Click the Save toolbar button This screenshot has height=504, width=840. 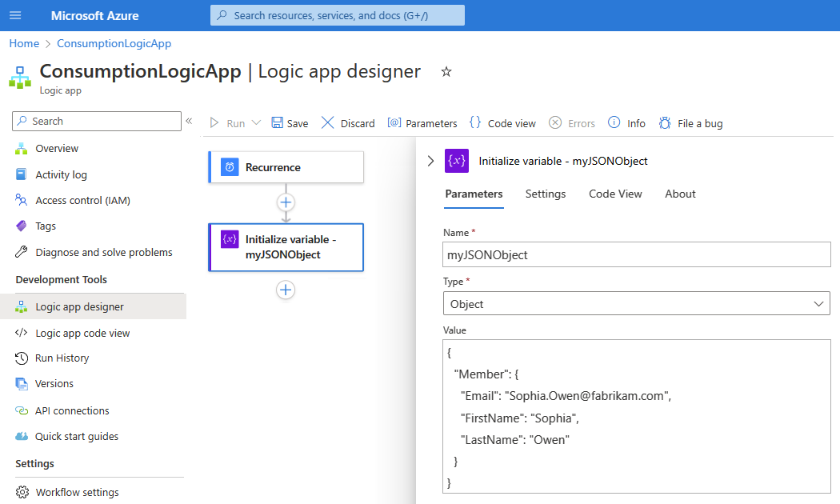[x=290, y=123]
